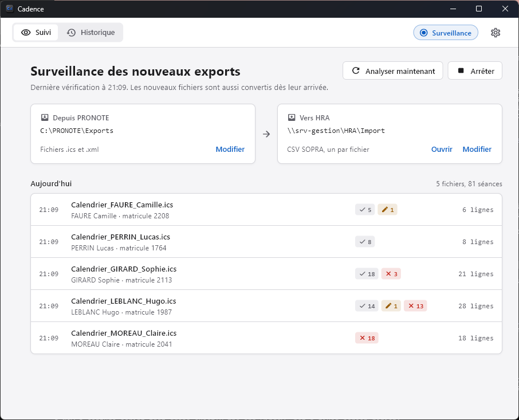
Task: Click the text '6 lignes'
Action: (478, 210)
